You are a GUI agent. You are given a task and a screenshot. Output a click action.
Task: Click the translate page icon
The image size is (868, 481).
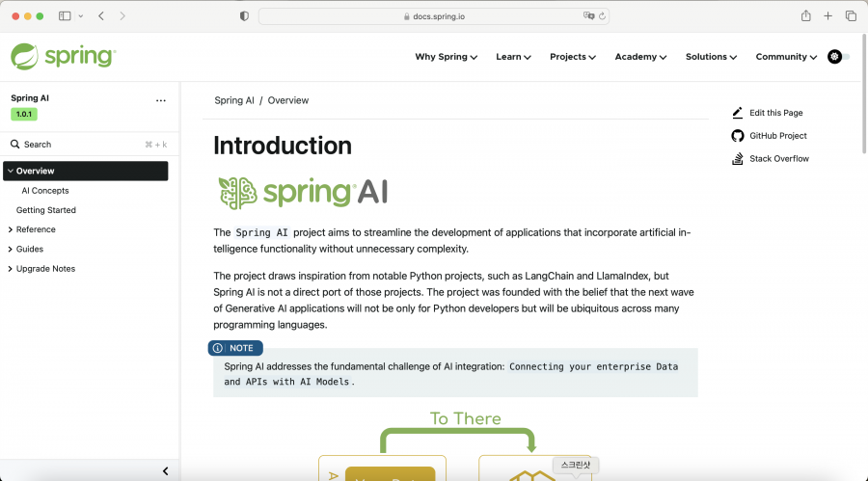point(588,16)
